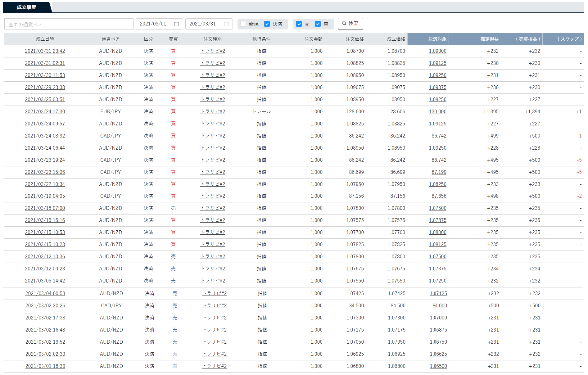Screen dimensions: 588x375
Task: Uncheck the 決済 checkbox
Action: click(x=267, y=24)
